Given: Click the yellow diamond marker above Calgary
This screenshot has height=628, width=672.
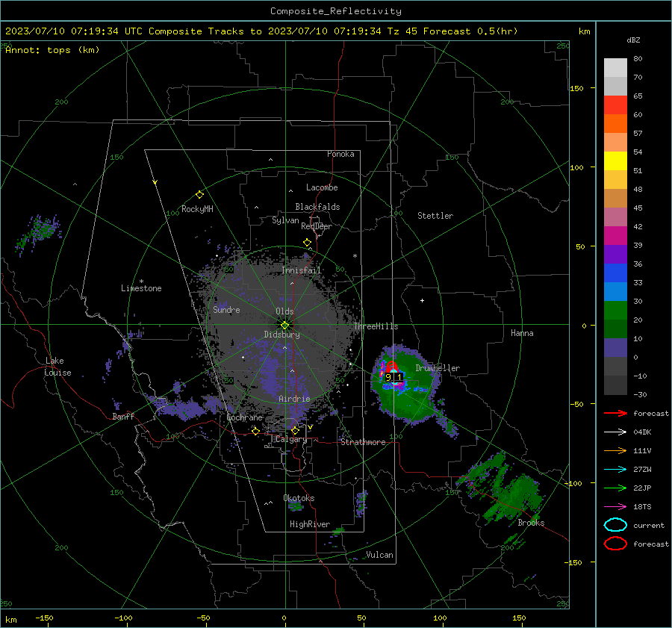Looking at the screenshot, I should tap(295, 430).
